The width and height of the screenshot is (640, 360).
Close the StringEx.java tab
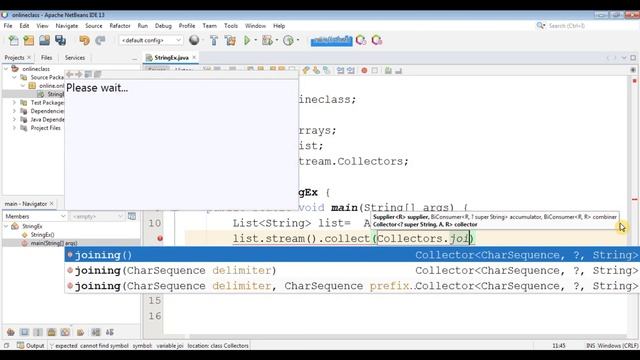pyautogui.click(x=194, y=58)
